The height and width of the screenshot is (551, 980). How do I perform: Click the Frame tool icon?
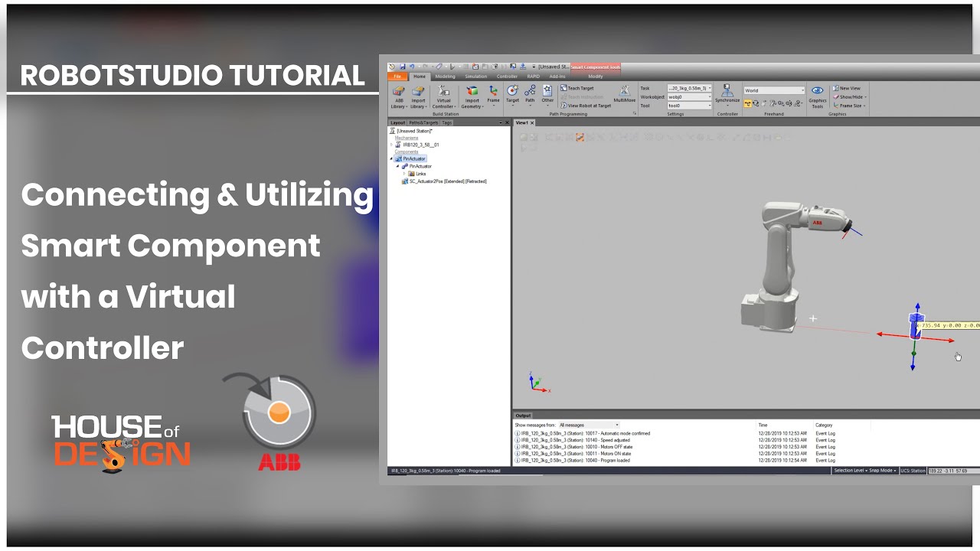coord(493,92)
